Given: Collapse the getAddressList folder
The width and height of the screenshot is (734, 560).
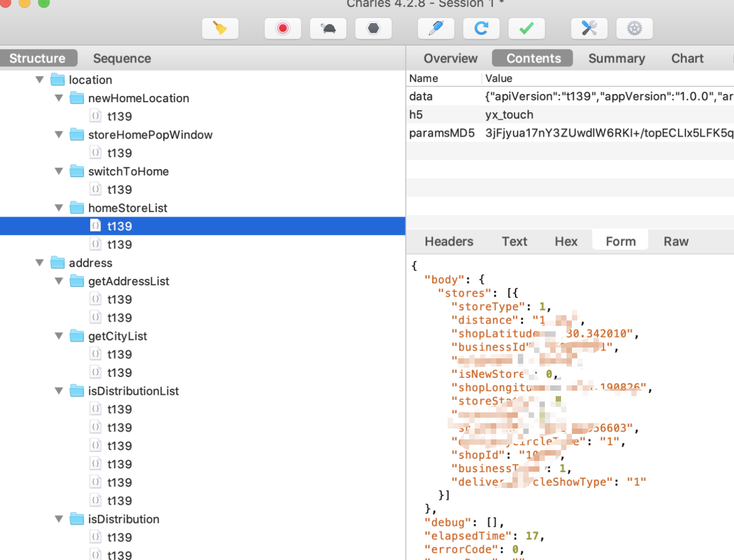Looking at the screenshot, I should (x=59, y=281).
